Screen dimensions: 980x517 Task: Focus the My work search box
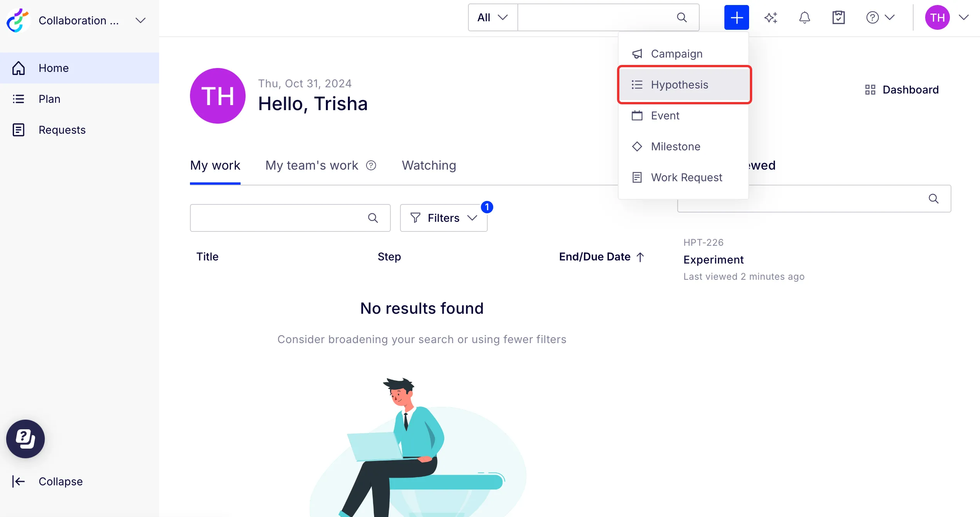pos(290,218)
